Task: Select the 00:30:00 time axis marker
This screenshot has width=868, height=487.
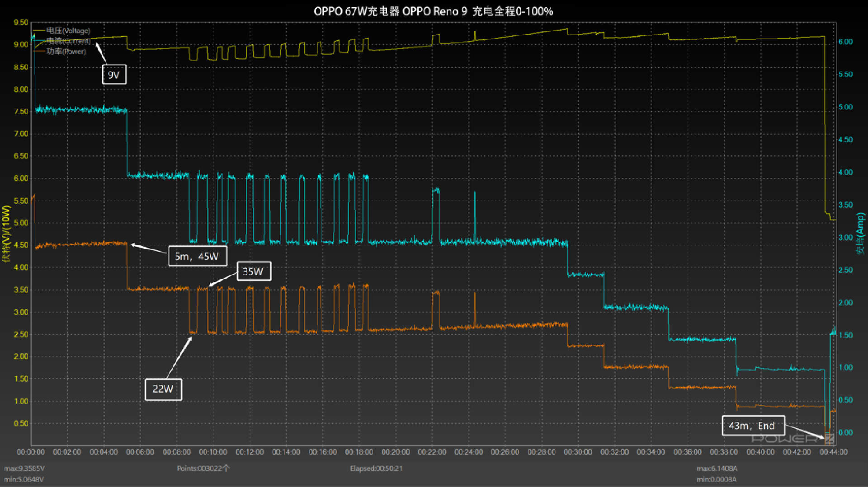Action: point(578,452)
